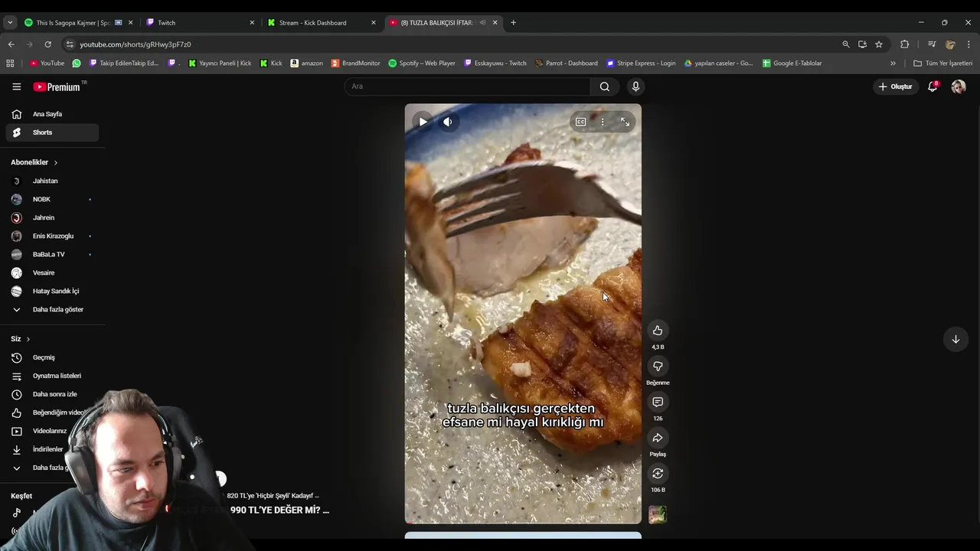Select Shorts in the sidebar
Viewport: 980px width, 551px height.
(52, 132)
